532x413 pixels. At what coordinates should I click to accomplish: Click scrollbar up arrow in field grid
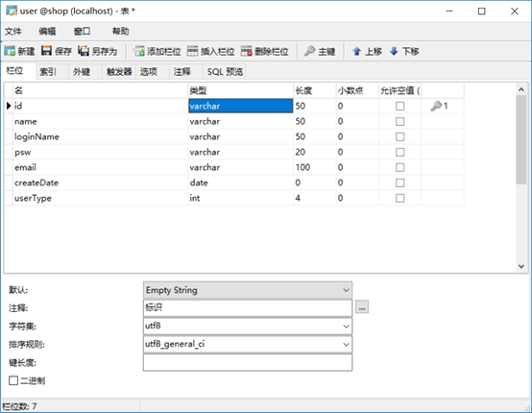point(521,89)
